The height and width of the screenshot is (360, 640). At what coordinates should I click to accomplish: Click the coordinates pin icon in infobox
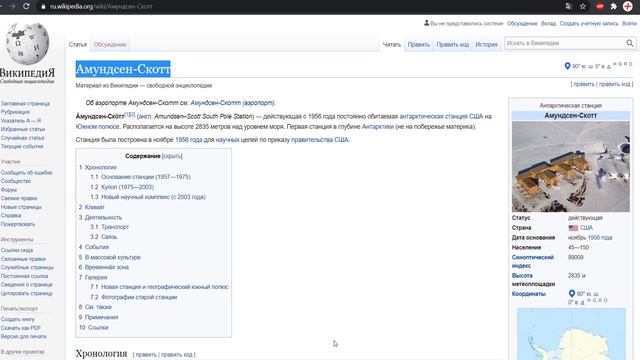[x=572, y=293]
